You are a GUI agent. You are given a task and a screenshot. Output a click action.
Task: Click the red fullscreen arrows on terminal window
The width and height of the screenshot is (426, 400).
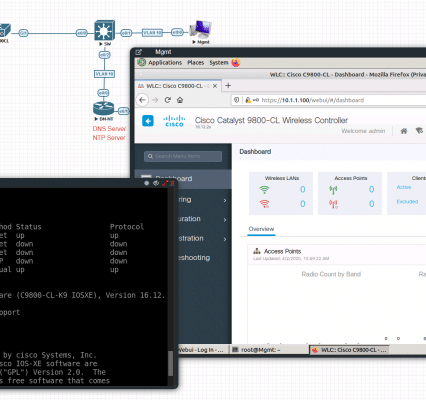[165, 183]
